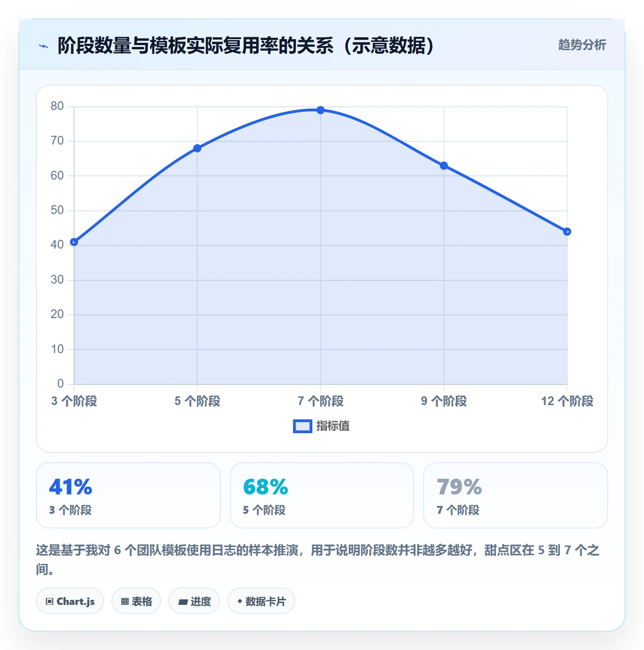Open the 41% stat card

[x=128, y=495]
